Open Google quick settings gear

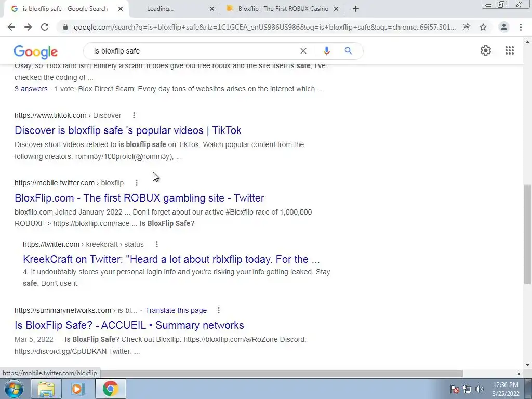pyautogui.click(x=486, y=50)
